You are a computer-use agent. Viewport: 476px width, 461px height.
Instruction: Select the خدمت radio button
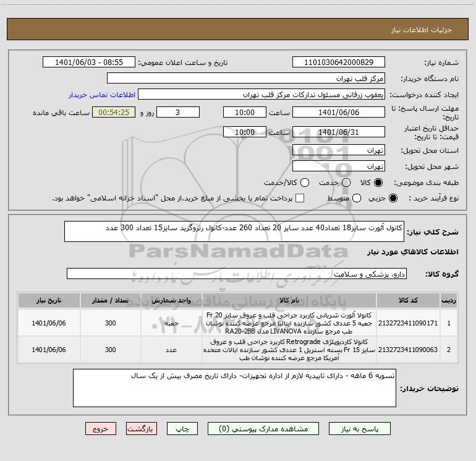[x=346, y=183]
